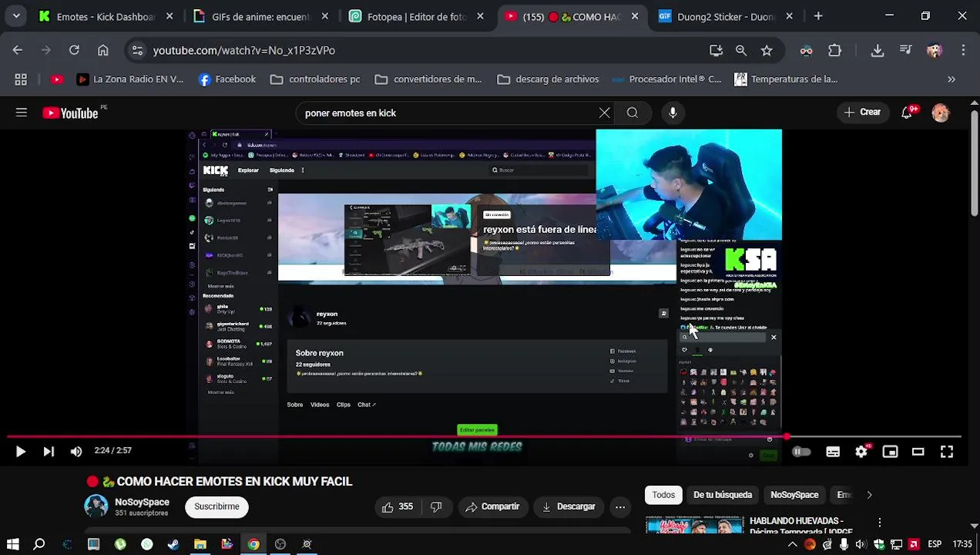Screen dimensions: 980x555
Task: Open a new browser tab
Action: (x=818, y=16)
